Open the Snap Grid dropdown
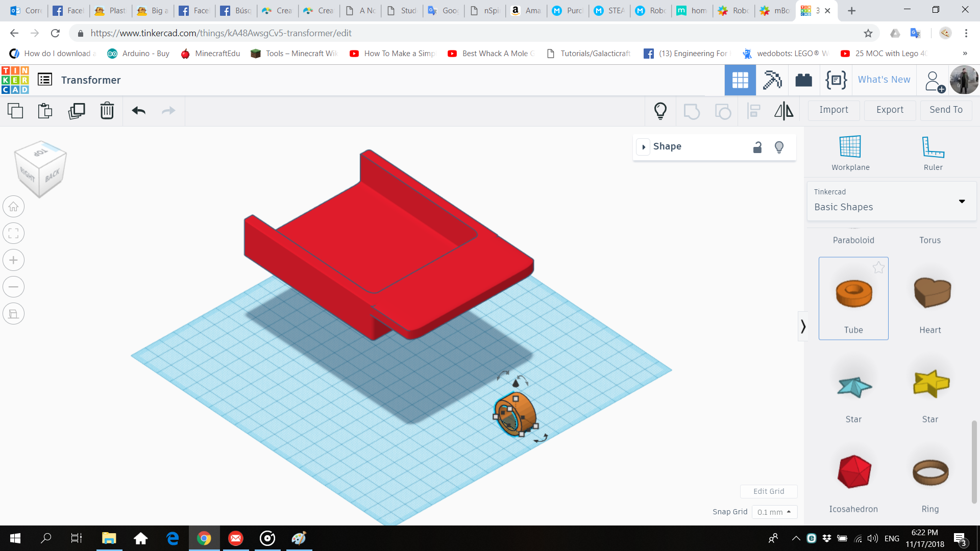 (774, 512)
